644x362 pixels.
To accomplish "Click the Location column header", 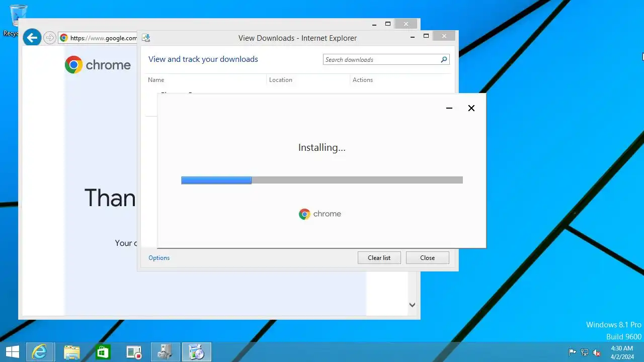I will coord(281,80).
